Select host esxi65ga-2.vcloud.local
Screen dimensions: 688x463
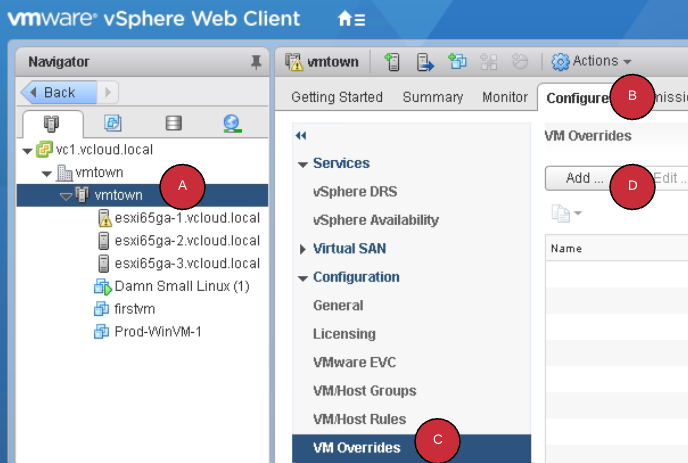(x=187, y=241)
